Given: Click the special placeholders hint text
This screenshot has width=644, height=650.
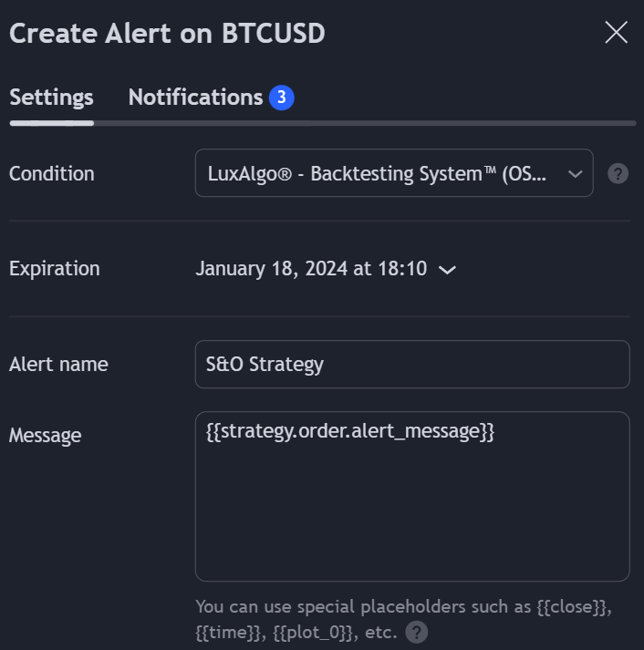Looking at the screenshot, I should (x=403, y=619).
